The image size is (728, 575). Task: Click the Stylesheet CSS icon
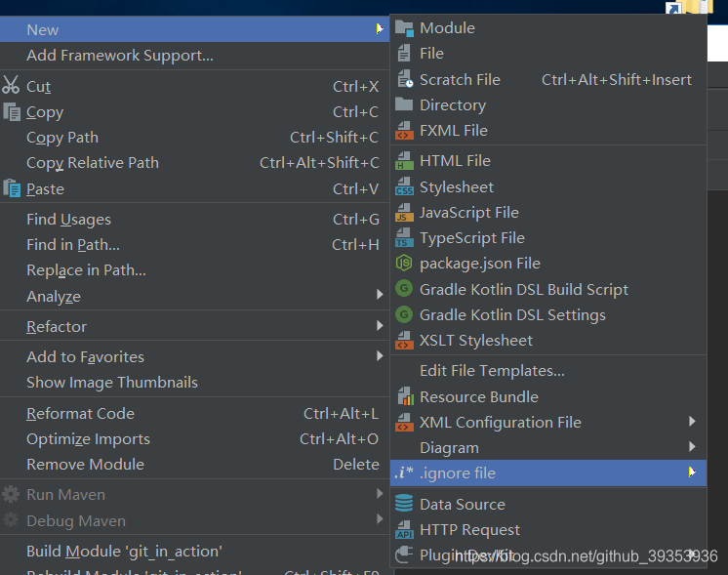click(x=404, y=186)
